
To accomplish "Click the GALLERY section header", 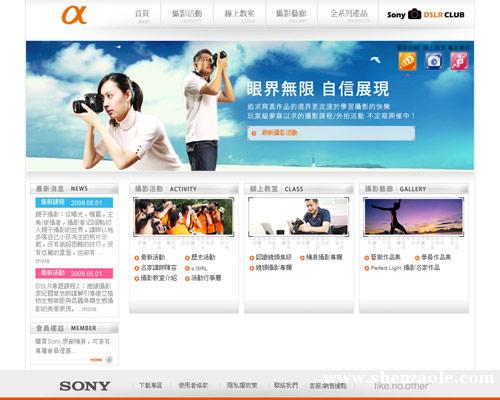I will 414,189.
